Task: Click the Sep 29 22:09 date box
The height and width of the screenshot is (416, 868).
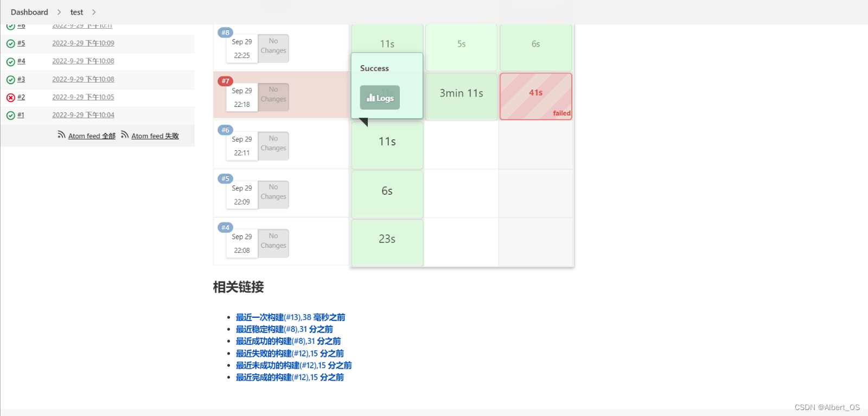Action: (x=242, y=194)
